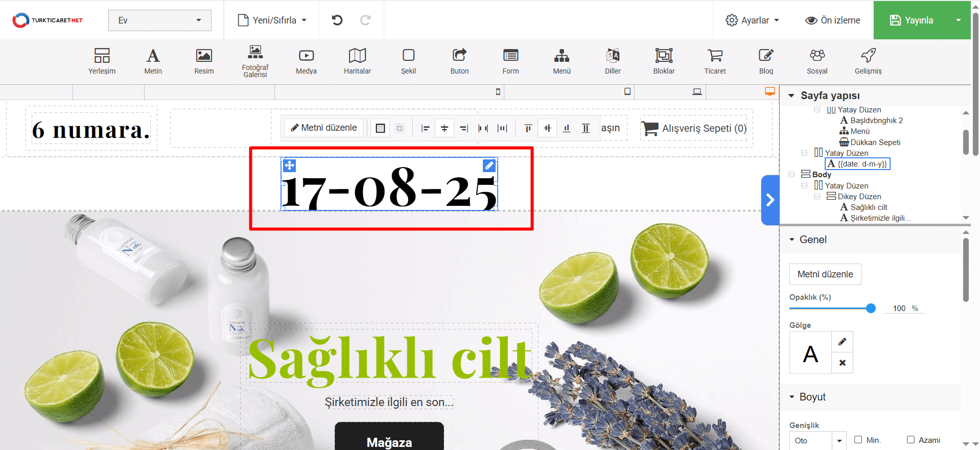Toggle the Min. width checkbox
This screenshot has height=450, width=980.
point(858,440)
